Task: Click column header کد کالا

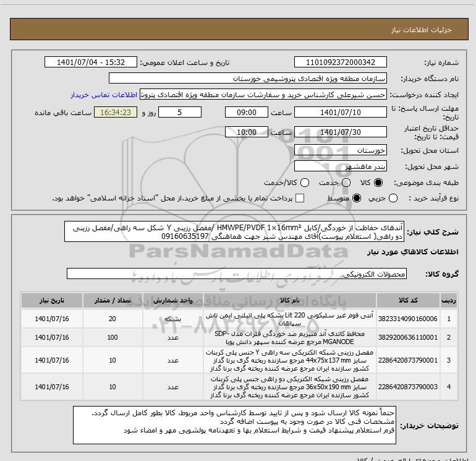Action: click(408, 300)
